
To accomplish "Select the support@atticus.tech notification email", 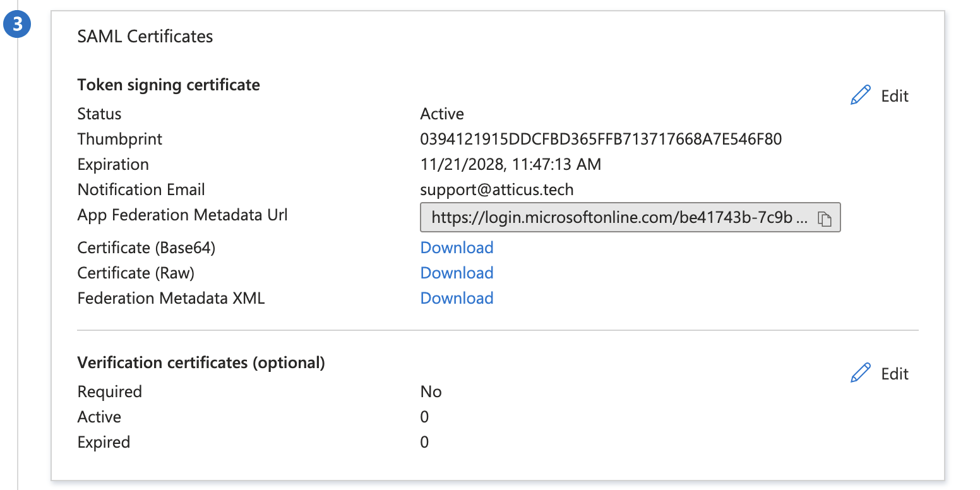I will click(496, 189).
